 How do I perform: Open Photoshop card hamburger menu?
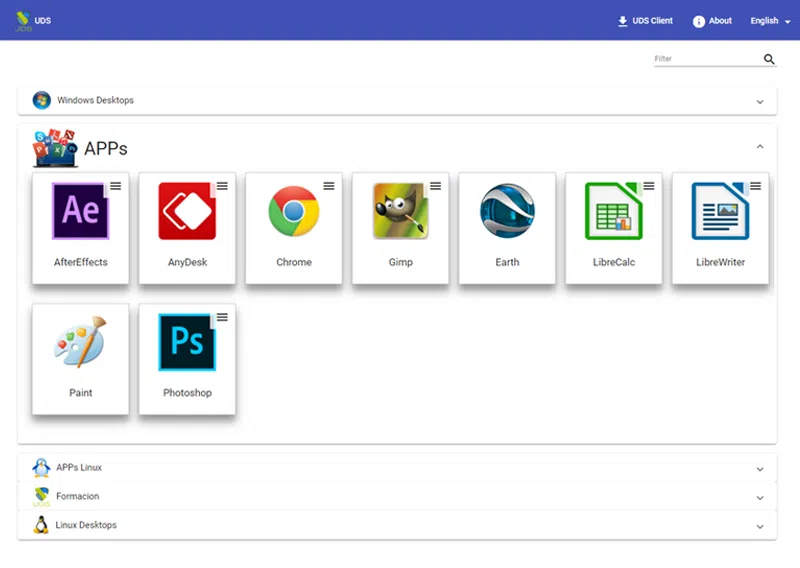coord(222,317)
